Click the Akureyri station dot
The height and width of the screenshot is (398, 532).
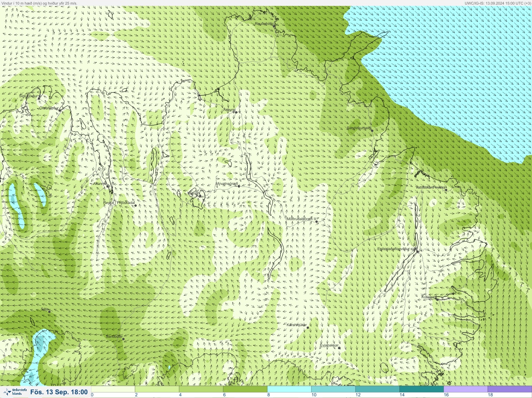(108, 186)
